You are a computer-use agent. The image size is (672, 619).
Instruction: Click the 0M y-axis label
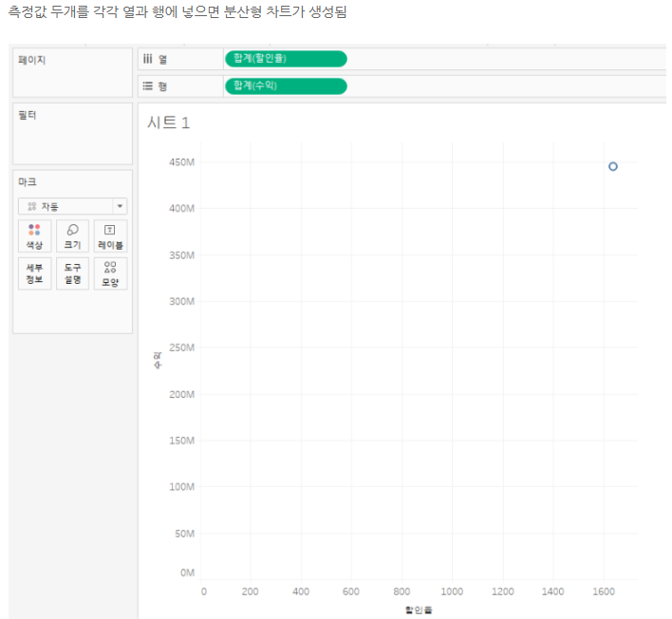click(x=187, y=572)
